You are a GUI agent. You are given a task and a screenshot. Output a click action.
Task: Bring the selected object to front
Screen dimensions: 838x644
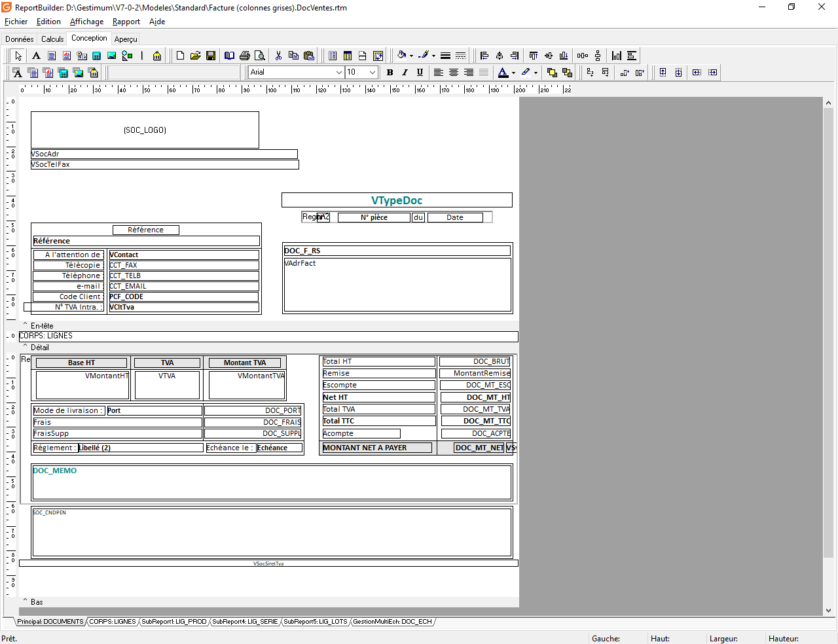click(x=552, y=73)
